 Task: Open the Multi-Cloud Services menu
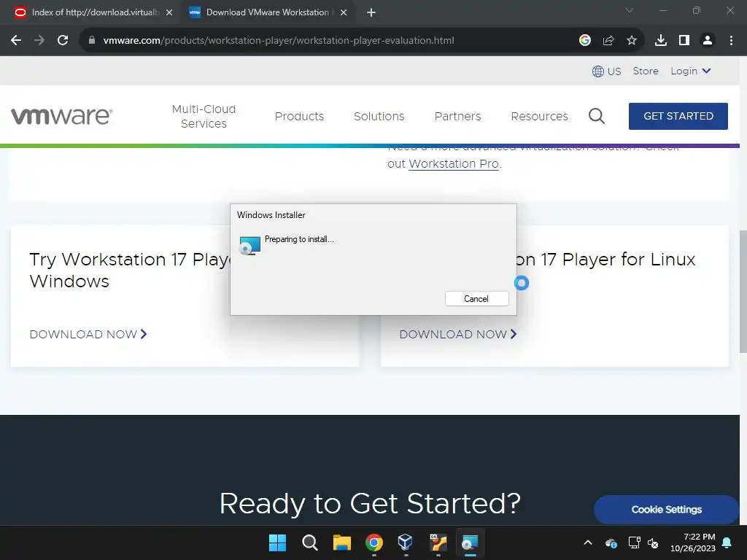pyautogui.click(x=204, y=116)
